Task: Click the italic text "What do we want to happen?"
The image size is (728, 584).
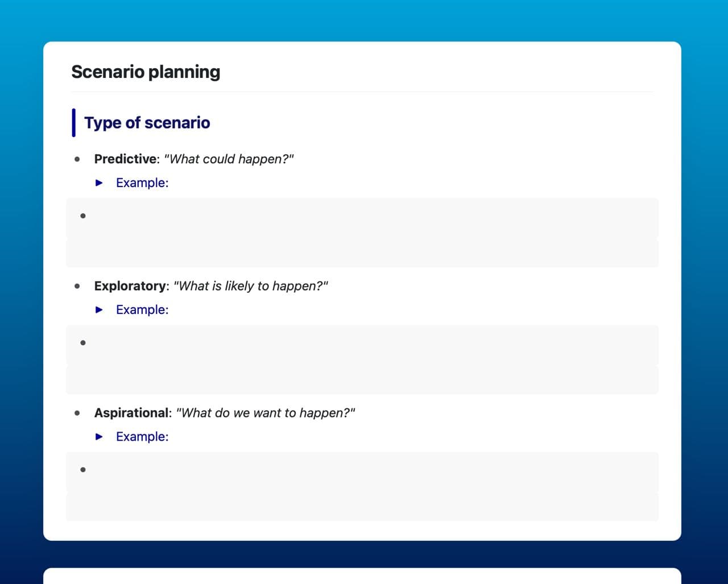Action: point(265,413)
